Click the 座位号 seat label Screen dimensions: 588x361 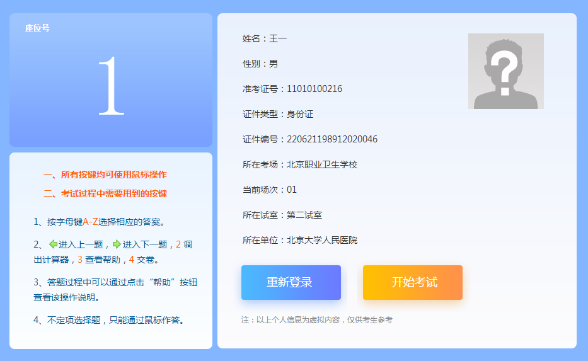(37, 28)
